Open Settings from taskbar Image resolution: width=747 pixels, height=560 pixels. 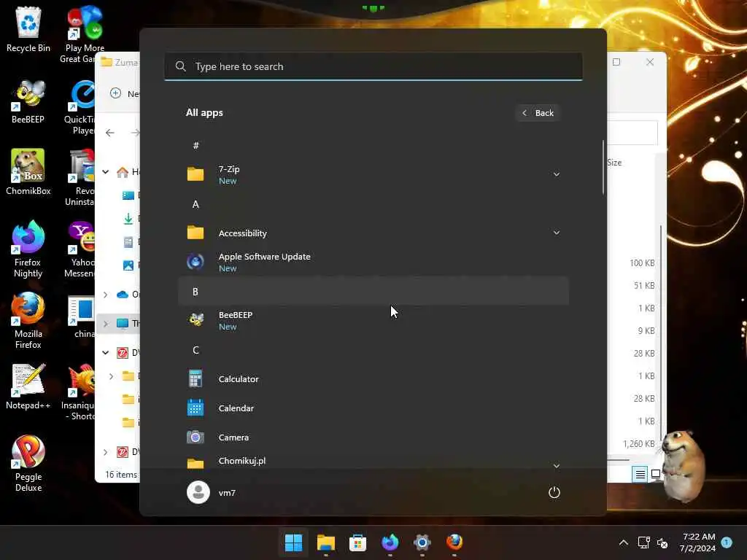click(x=422, y=542)
